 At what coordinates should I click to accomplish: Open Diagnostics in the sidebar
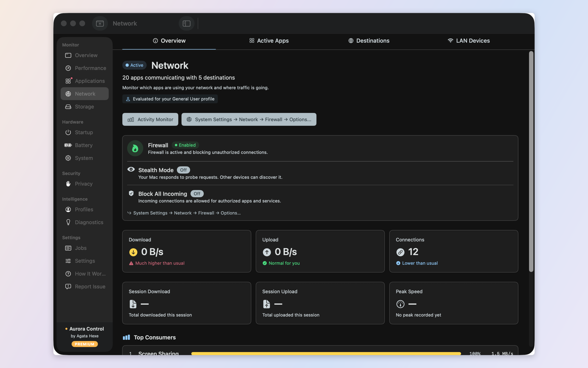(x=84, y=222)
